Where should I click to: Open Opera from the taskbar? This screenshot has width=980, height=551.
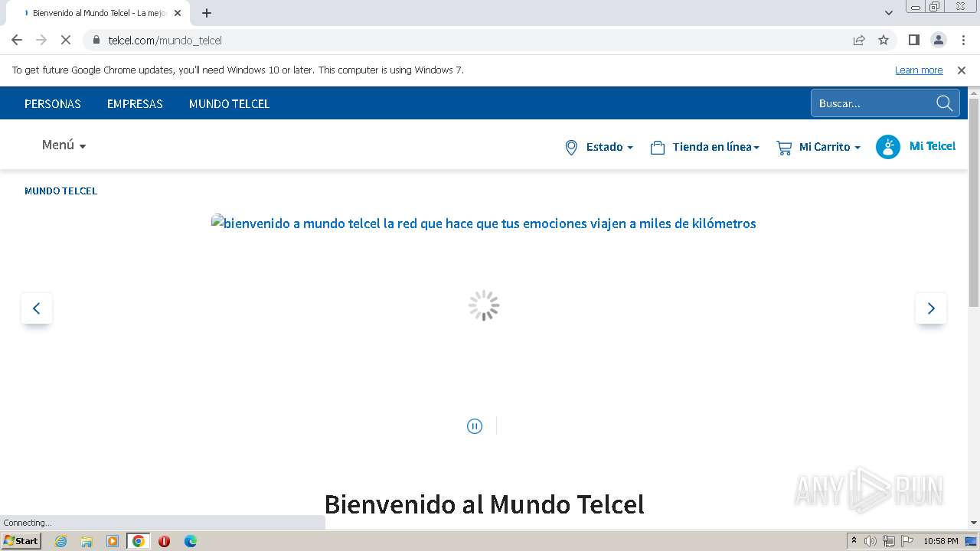coord(164,541)
